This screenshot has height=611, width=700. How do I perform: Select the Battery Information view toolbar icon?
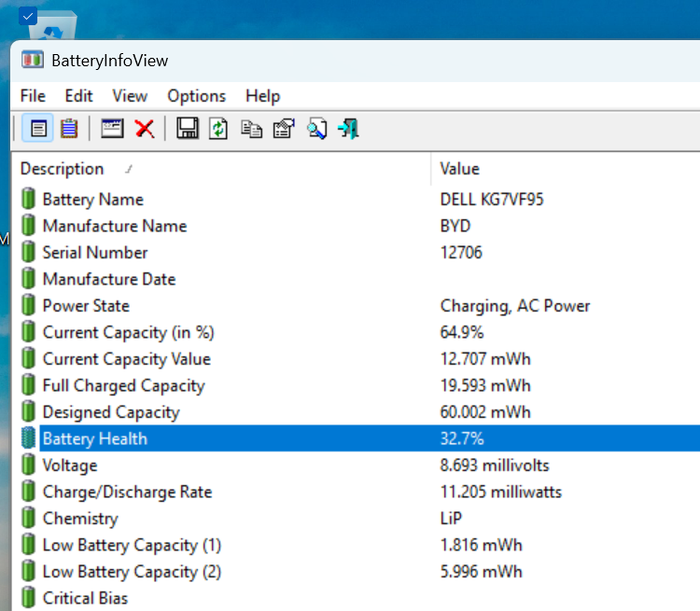coord(37,129)
